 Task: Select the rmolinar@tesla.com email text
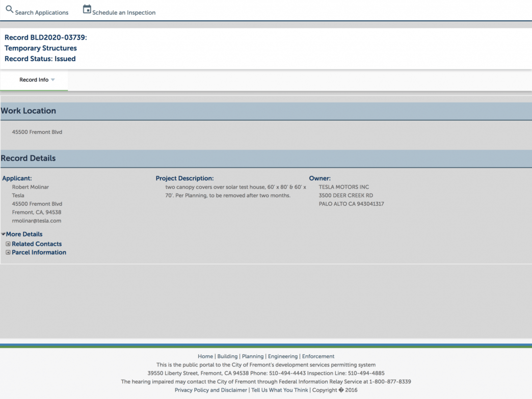(x=37, y=221)
